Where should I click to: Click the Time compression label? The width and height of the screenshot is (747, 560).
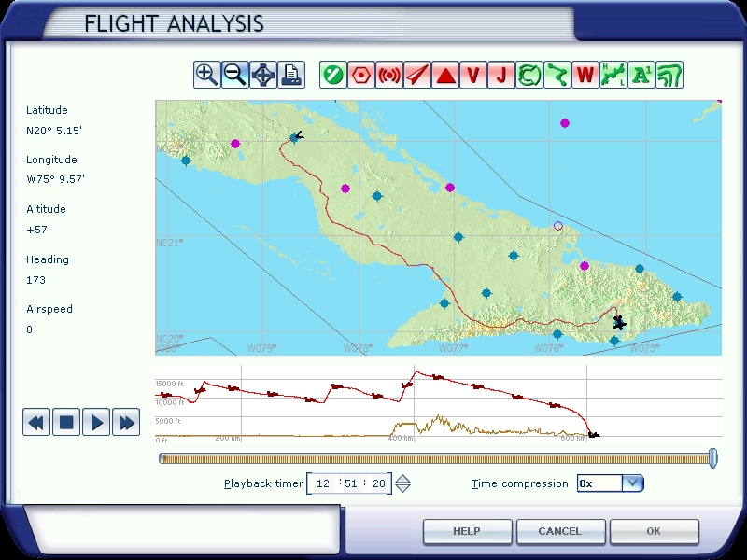[520, 483]
